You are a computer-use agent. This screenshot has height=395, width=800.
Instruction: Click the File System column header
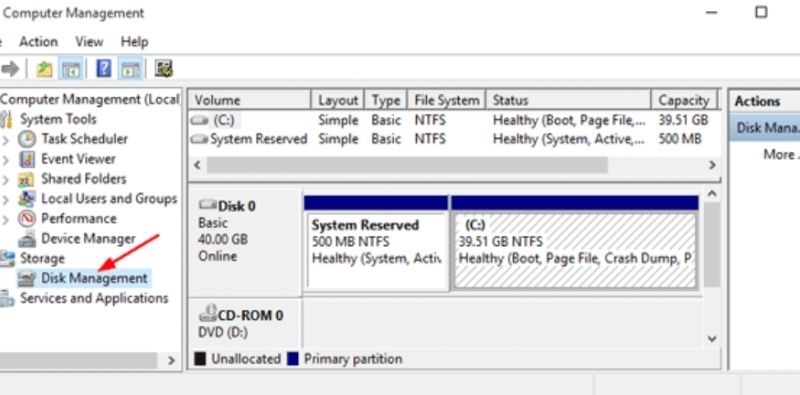pyautogui.click(x=446, y=100)
